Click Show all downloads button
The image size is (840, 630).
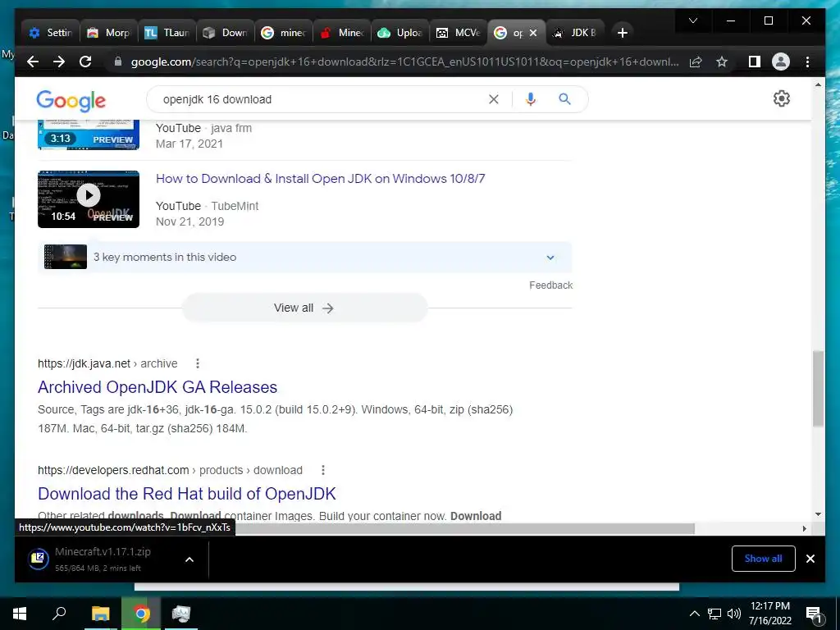click(764, 559)
